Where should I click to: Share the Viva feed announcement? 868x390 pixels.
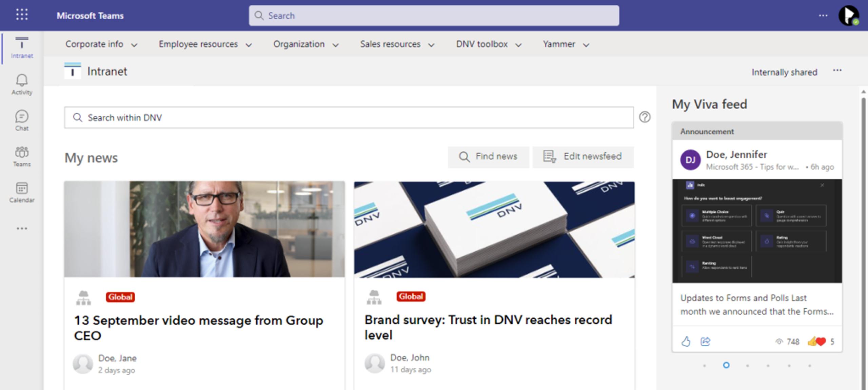click(705, 341)
